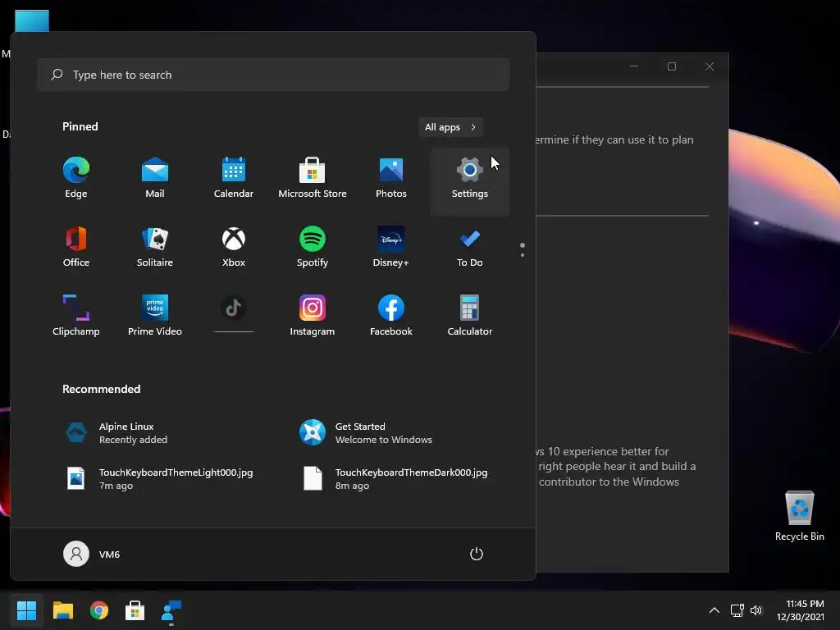Open clock showing 11:45 PM
The width and height of the screenshot is (840, 630).
(801, 610)
